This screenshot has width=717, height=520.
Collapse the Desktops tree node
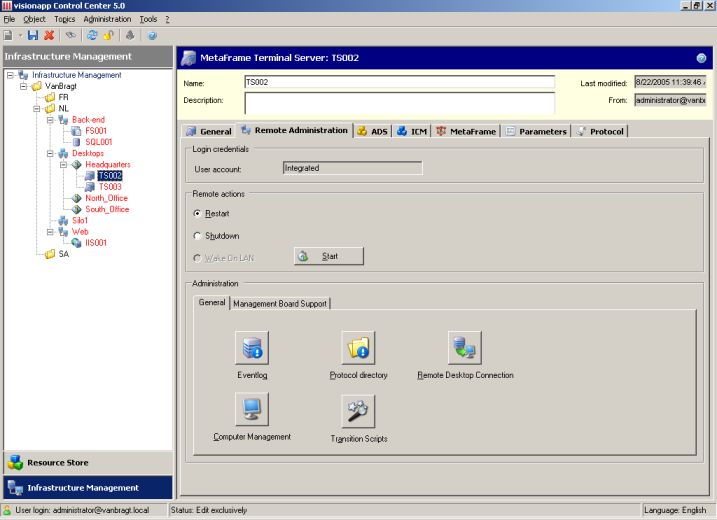tap(50, 153)
